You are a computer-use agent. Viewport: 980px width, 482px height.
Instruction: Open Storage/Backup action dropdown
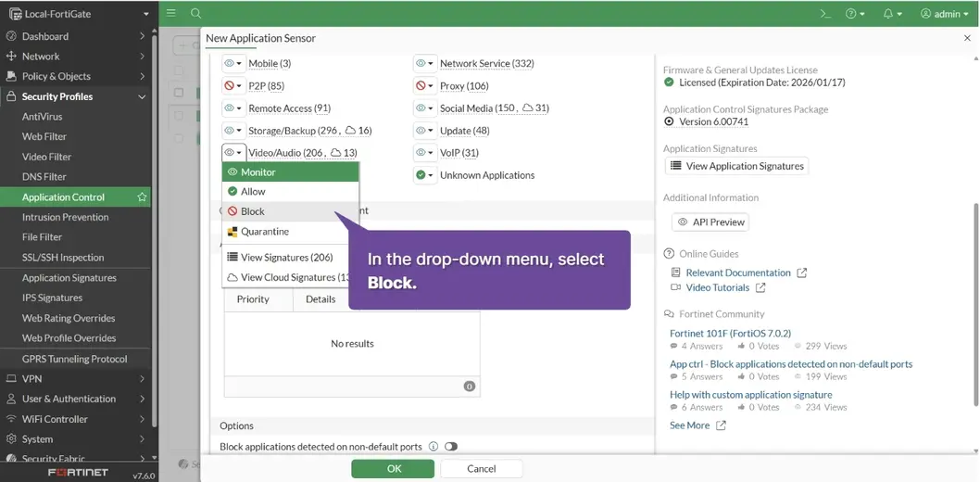(233, 130)
